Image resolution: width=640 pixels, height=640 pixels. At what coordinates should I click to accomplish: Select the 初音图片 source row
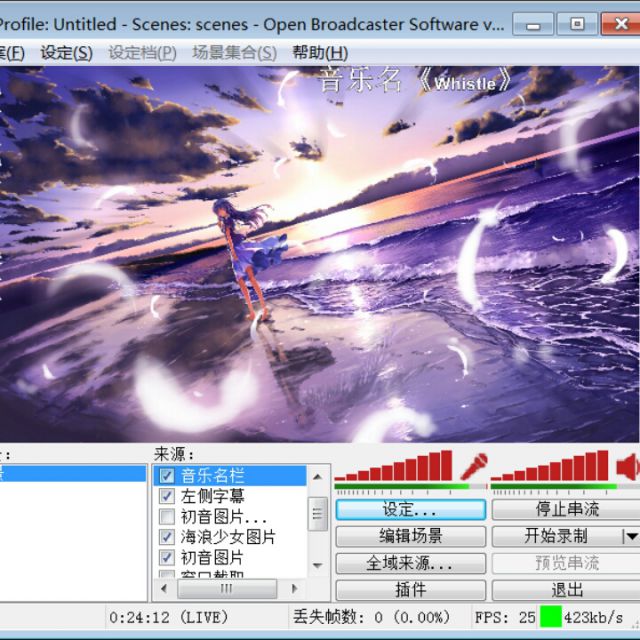[230, 557]
